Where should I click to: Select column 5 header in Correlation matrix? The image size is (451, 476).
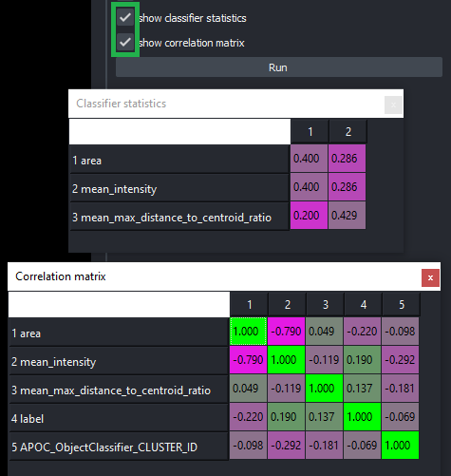(x=401, y=304)
